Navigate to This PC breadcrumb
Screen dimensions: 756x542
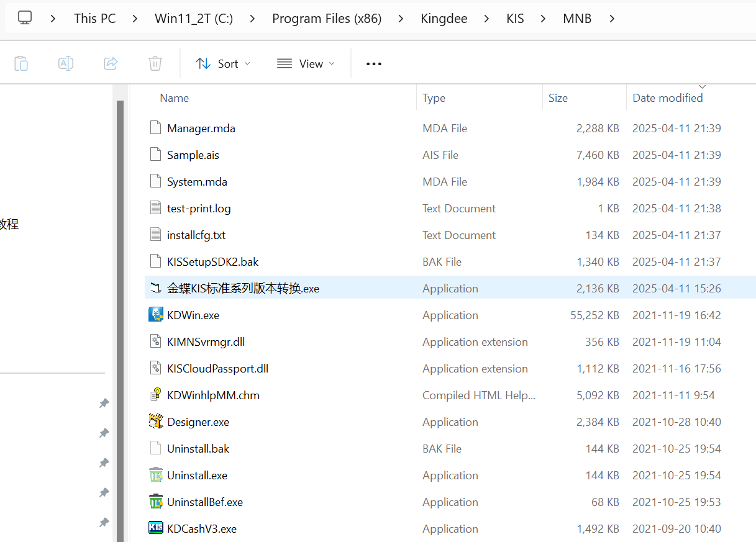point(94,19)
